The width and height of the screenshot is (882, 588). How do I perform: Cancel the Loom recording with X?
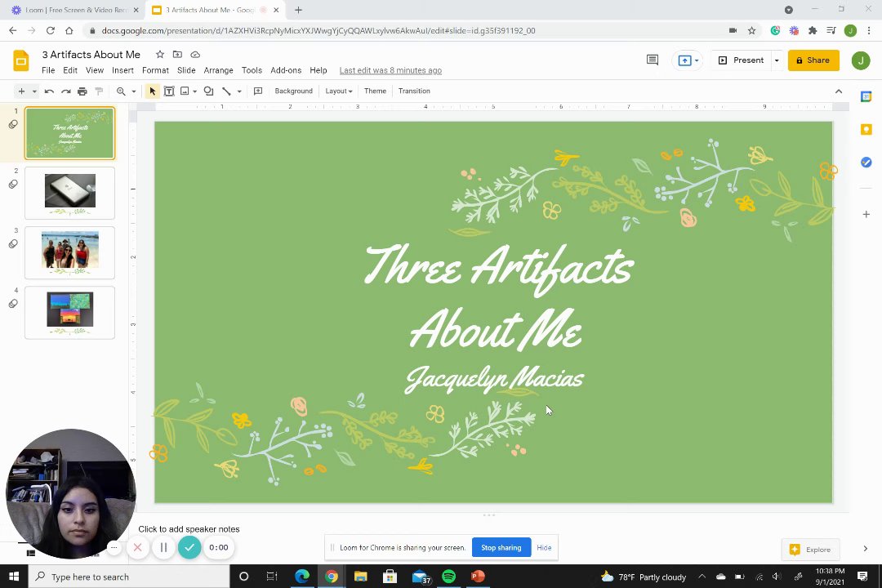[137, 548]
